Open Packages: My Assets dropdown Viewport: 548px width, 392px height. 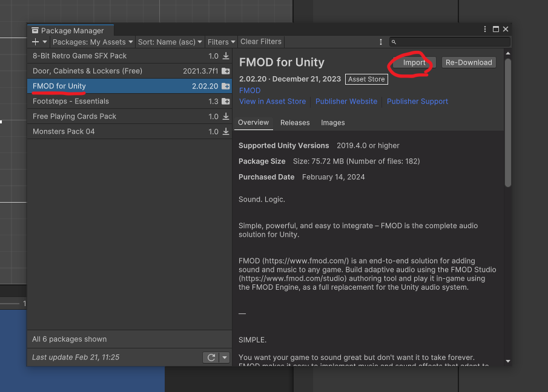pyautogui.click(x=93, y=42)
